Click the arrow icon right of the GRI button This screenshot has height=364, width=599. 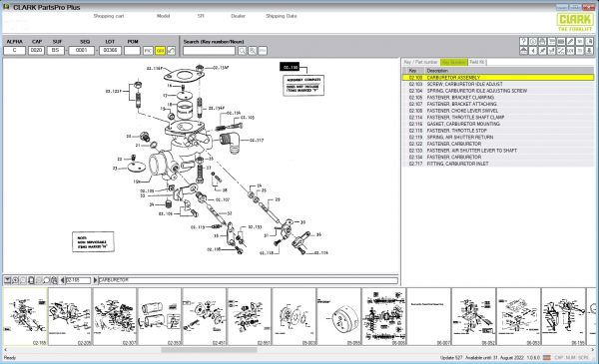pos(171,51)
